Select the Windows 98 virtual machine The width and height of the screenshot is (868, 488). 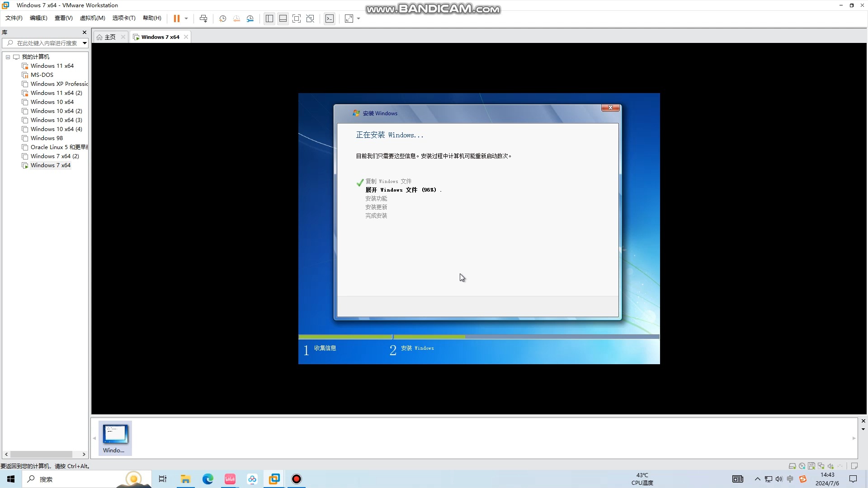[x=47, y=138]
